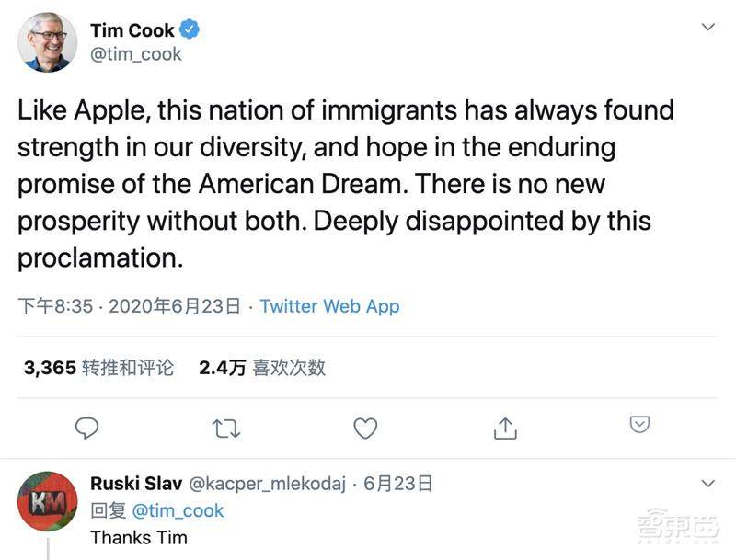Image resolution: width=736 pixels, height=560 pixels.
Task: Tap the heart icon to like the tweet
Action: 364,427
